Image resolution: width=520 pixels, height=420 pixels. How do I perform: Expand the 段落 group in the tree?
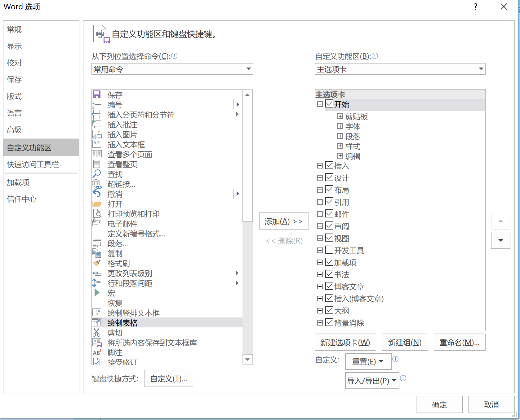[x=340, y=136]
